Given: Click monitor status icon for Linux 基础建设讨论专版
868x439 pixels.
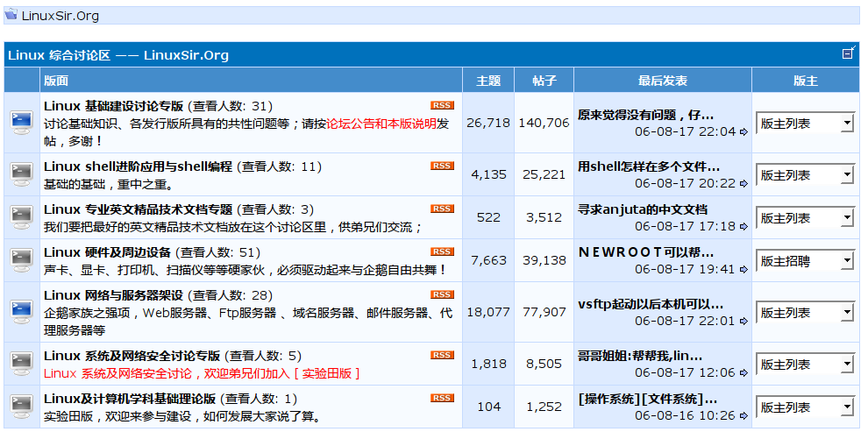Looking at the screenshot, I should point(22,122).
